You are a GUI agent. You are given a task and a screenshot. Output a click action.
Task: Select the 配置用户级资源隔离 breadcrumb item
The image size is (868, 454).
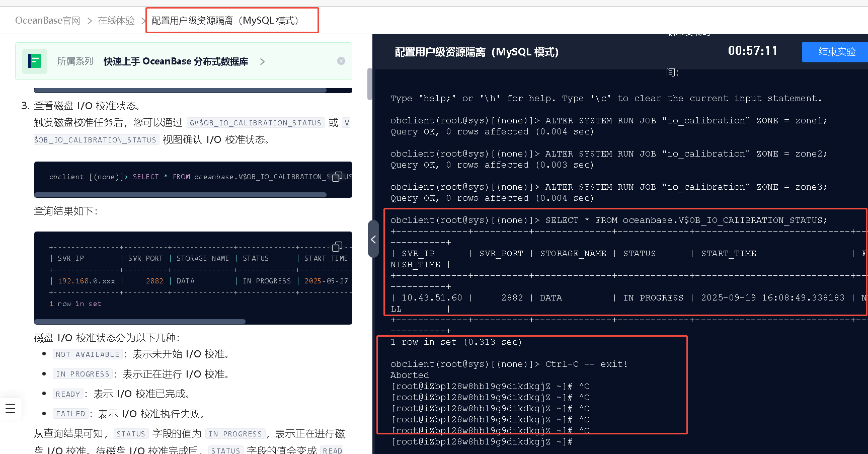[x=225, y=21]
